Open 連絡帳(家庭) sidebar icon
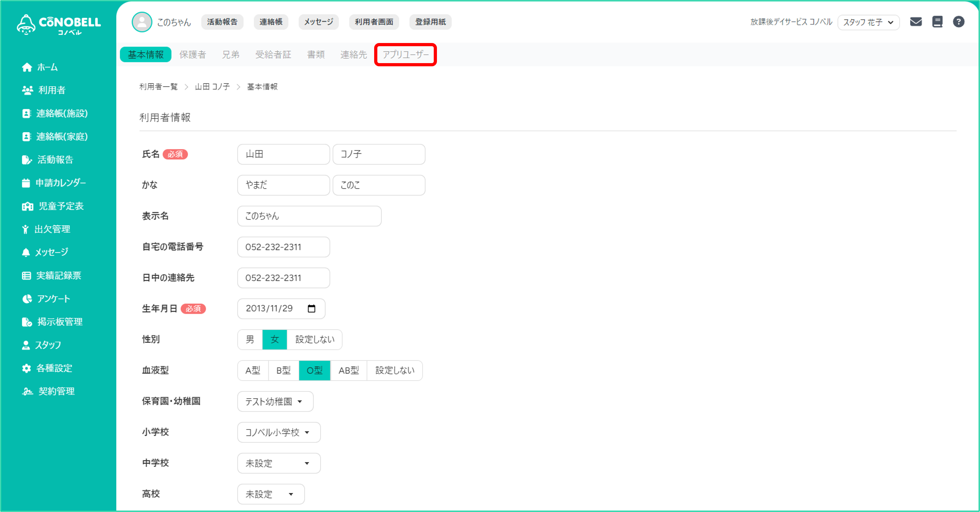Image resolution: width=980 pixels, height=512 pixels. 26,136
